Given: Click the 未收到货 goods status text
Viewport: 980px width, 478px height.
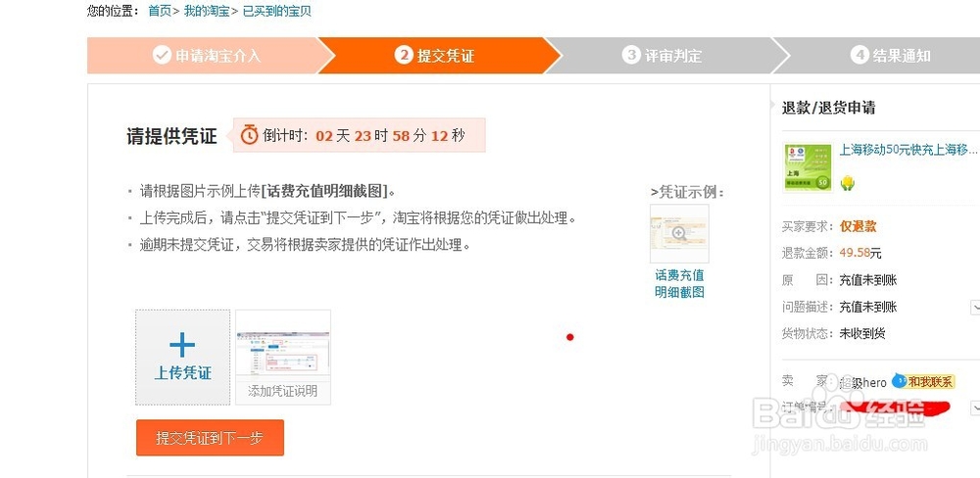Looking at the screenshot, I should tap(861, 334).
